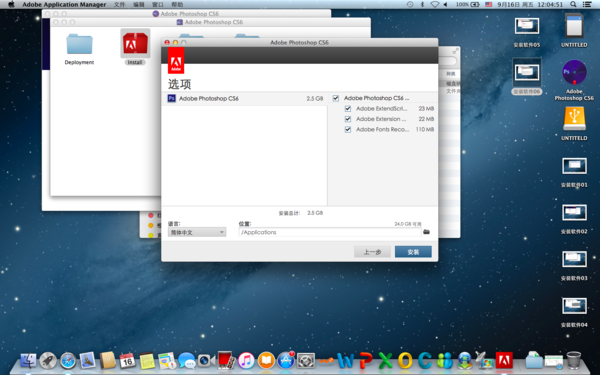This screenshot has height=375, width=600.
Task: Select the Adobe Photoshop CS6 2.5 GB product row
Action: 245,98
